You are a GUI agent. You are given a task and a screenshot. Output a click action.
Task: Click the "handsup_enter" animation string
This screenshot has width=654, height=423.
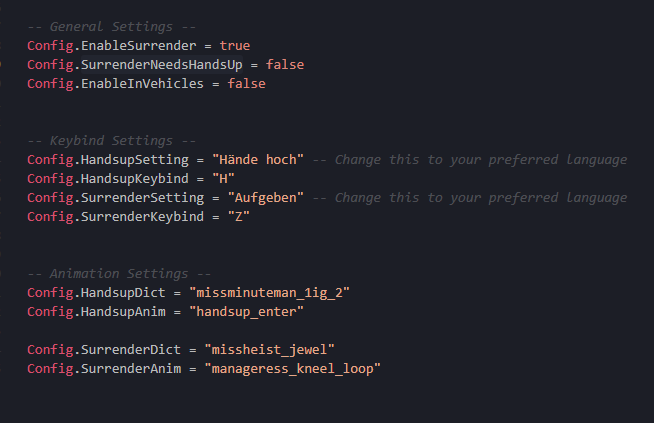point(247,312)
